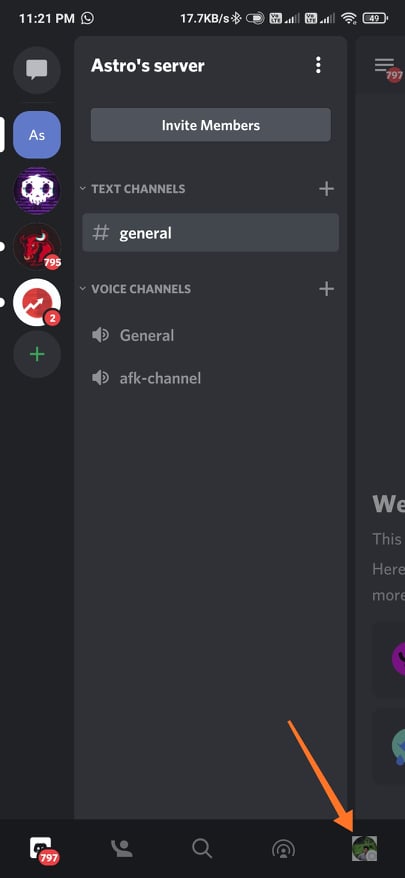
Task: Tap Invite Members button
Action: [211, 125]
